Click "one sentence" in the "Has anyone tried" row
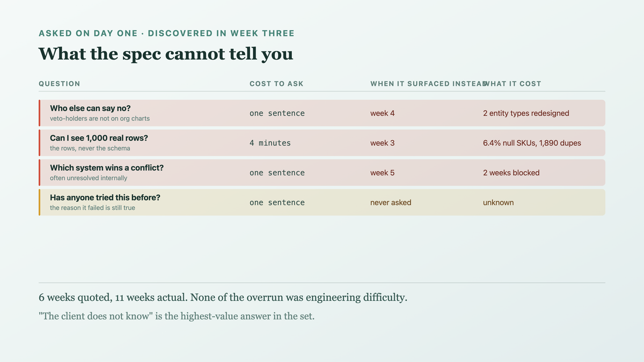The width and height of the screenshot is (644, 362). point(277,203)
